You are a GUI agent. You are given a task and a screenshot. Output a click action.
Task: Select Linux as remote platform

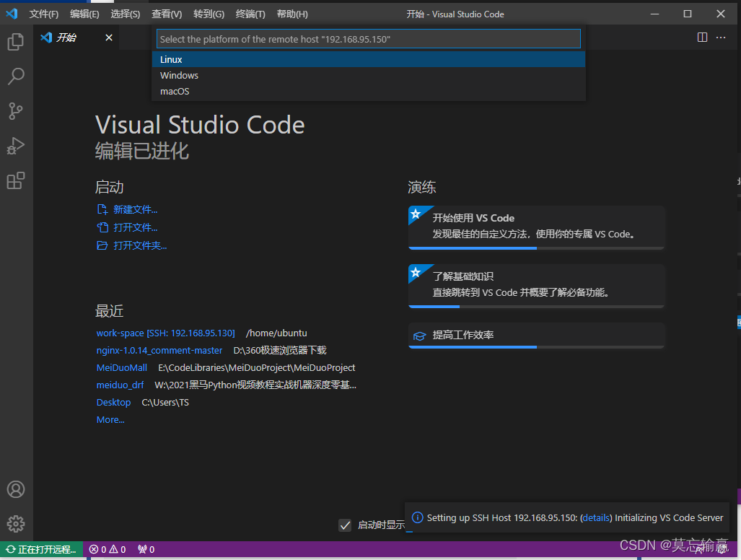coord(368,59)
